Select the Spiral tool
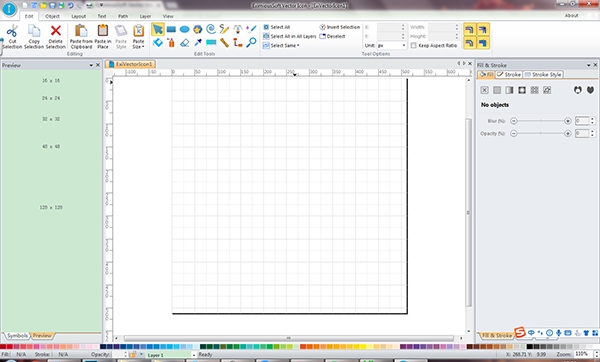600x362 pixels. tap(211, 29)
